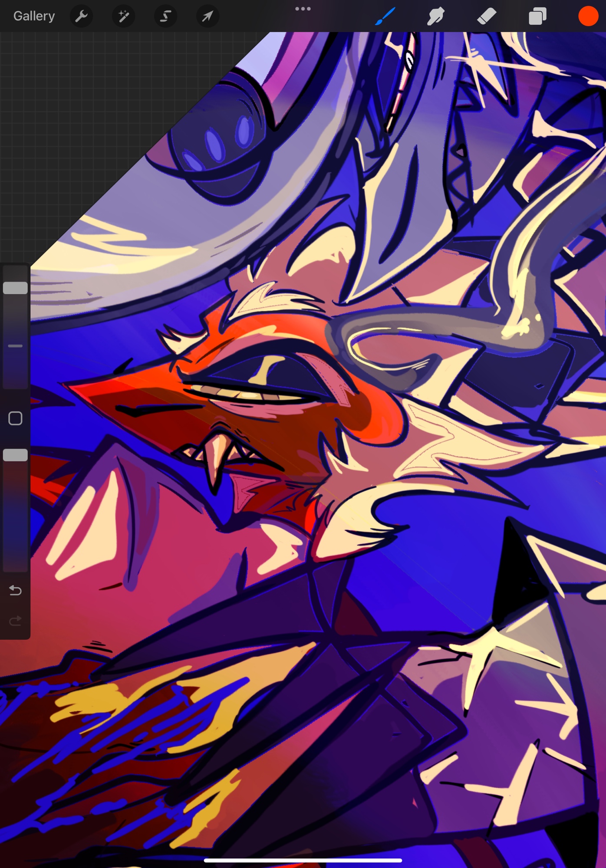Tap the midpoint notch on the size slider

[15, 346]
